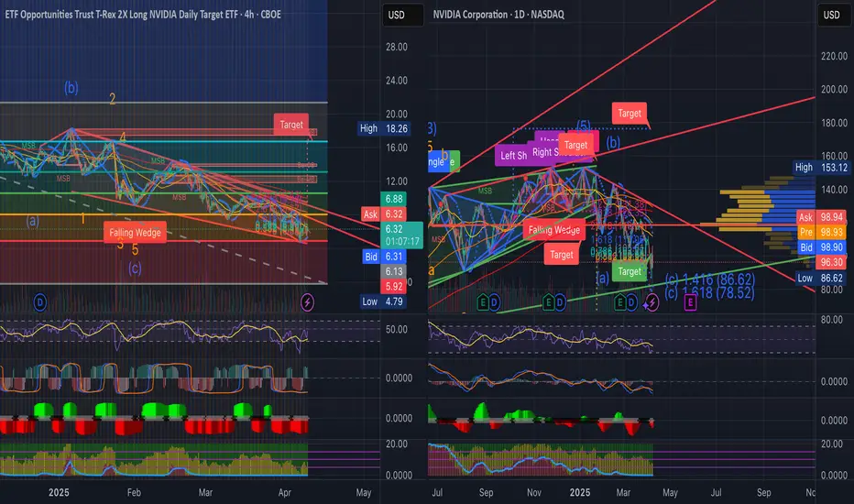Viewport: 854px width, 504px height.
Task: Select the Target label pointing to the dotted line
Action: click(x=630, y=114)
